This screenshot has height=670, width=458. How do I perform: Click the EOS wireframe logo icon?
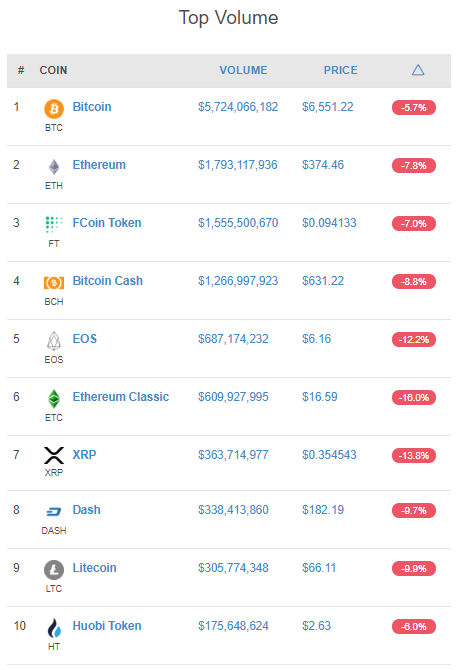click(54, 341)
